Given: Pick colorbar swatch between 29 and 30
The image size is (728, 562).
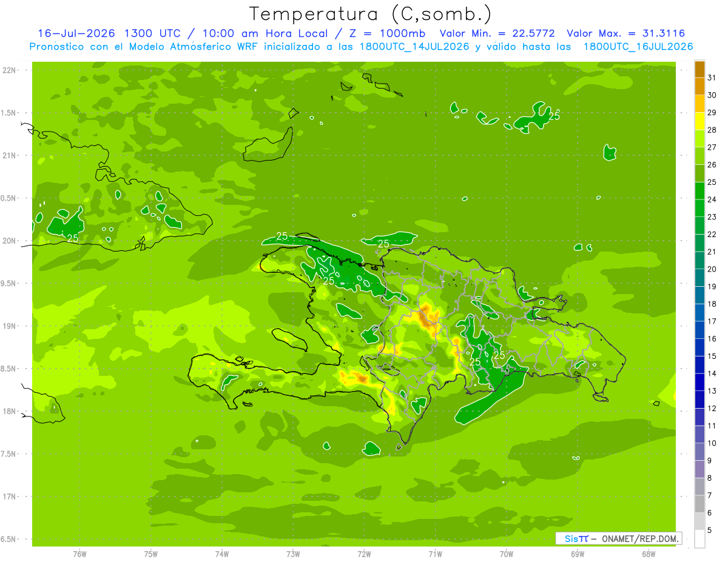Looking at the screenshot, I should [699, 104].
